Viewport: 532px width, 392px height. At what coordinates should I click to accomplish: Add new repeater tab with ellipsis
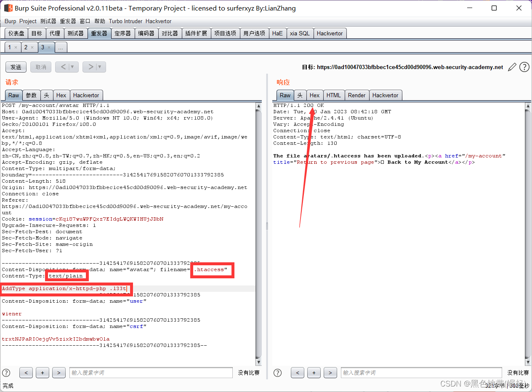coord(61,47)
